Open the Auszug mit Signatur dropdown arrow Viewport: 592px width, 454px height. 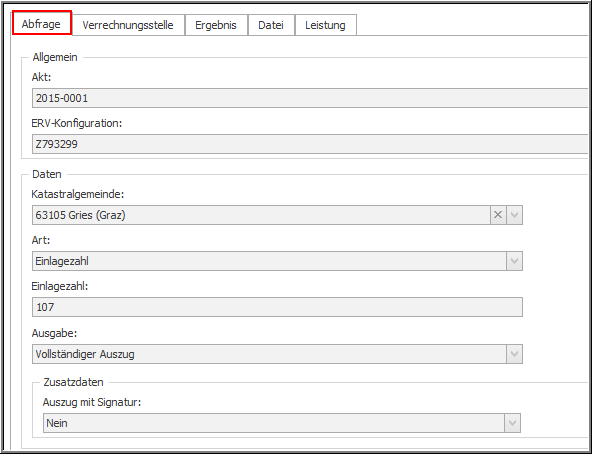[x=512, y=423]
